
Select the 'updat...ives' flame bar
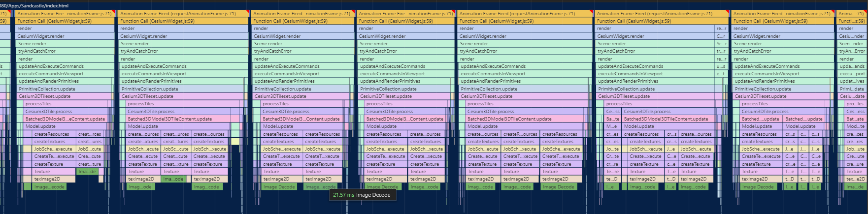coord(852,81)
